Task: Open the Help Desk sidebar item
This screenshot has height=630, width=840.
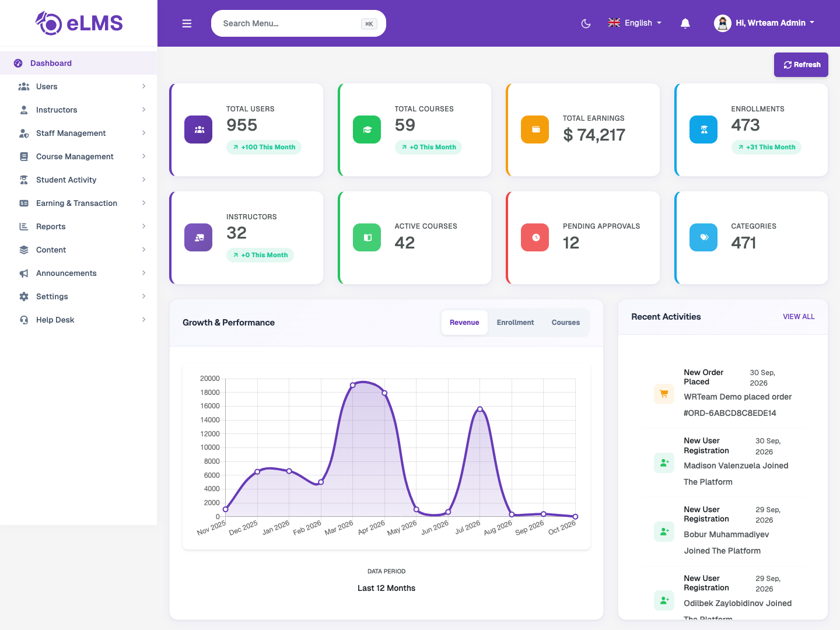Action: pyautogui.click(x=79, y=320)
